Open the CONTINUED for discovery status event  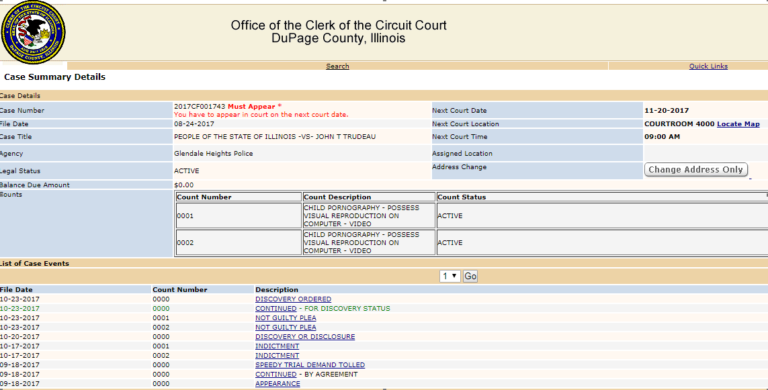[276, 309]
